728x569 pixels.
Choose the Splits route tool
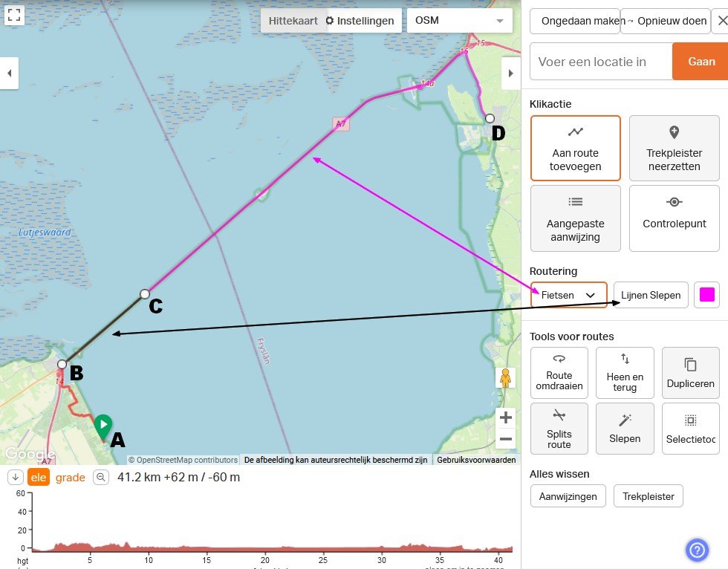[x=559, y=429]
